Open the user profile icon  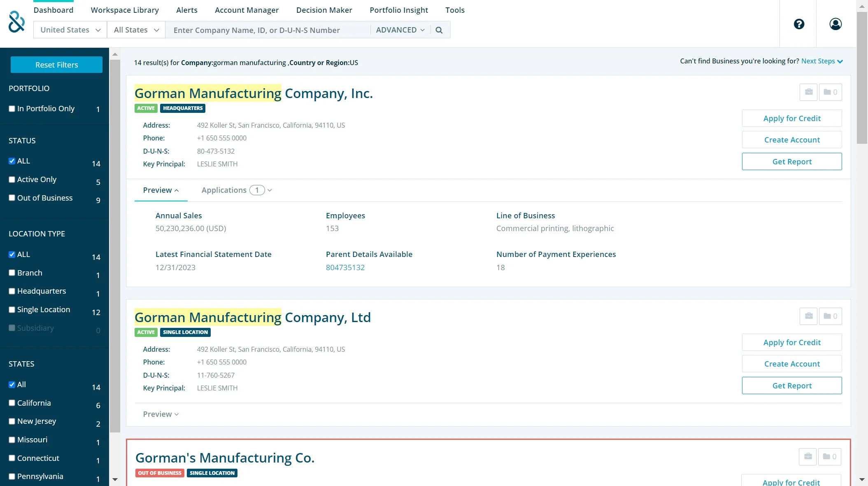point(835,24)
